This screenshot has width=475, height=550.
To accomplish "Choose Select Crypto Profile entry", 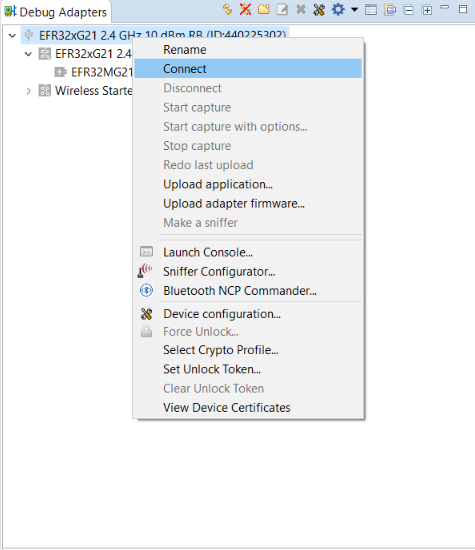I will coord(248,350).
